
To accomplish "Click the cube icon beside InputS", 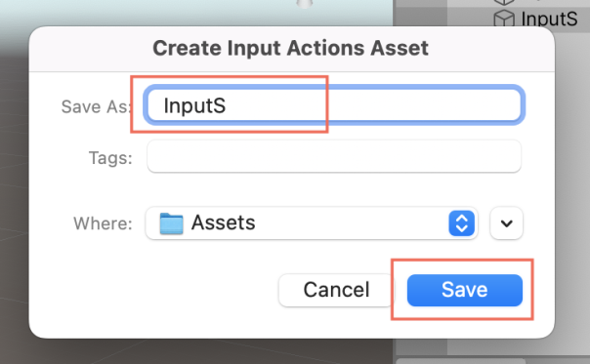I will [x=504, y=18].
